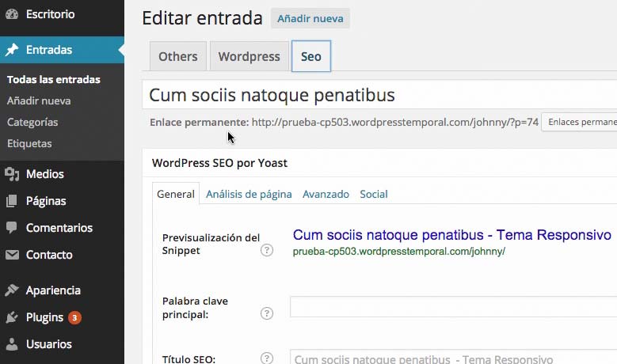The height and width of the screenshot is (364, 617).
Task: Switch to the Avanzado tab
Action: click(x=326, y=194)
